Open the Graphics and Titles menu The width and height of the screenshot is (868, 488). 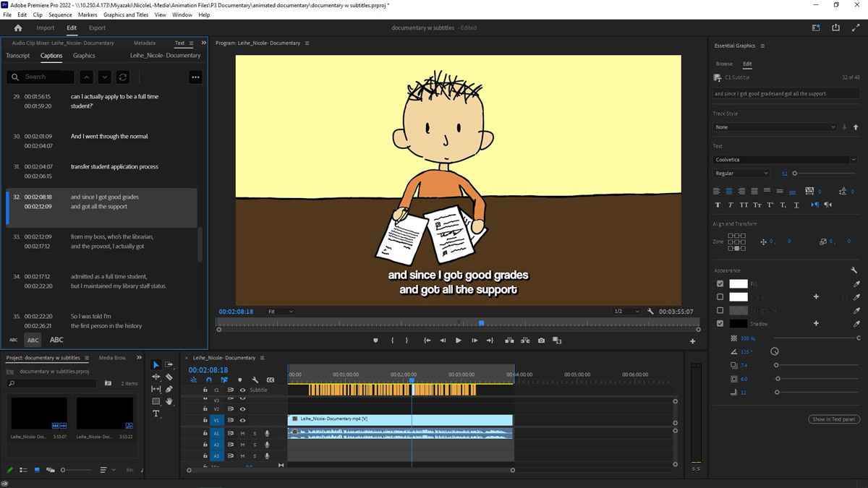[x=126, y=14]
